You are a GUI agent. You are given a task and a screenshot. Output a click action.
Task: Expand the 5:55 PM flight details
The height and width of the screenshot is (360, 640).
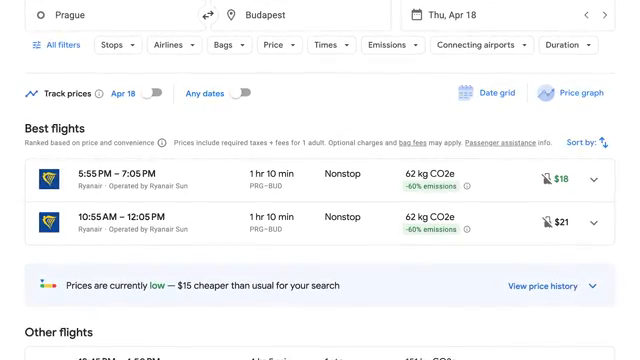click(x=594, y=180)
